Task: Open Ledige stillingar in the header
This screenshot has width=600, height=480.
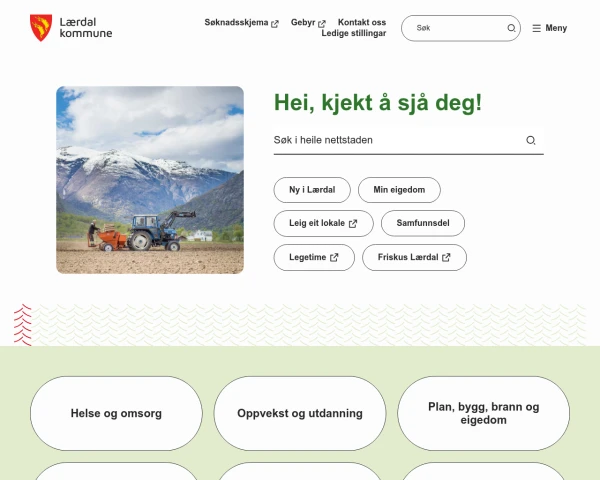Action: tap(354, 33)
